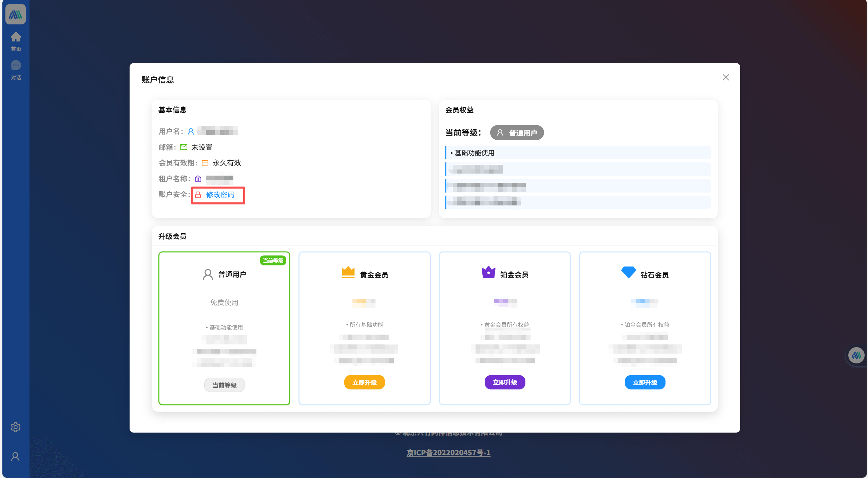Click the diamond icon on 钻石会员 card

[x=628, y=272]
